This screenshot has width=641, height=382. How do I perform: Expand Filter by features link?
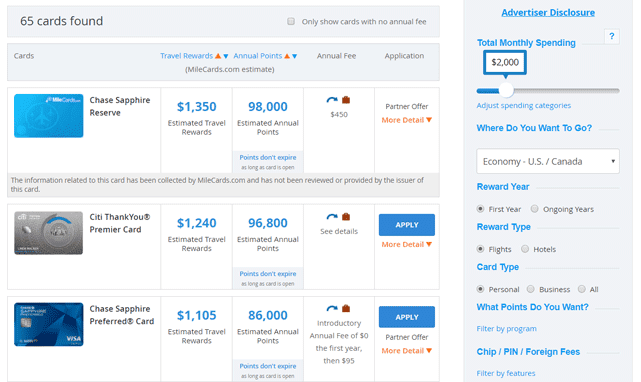click(506, 373)
